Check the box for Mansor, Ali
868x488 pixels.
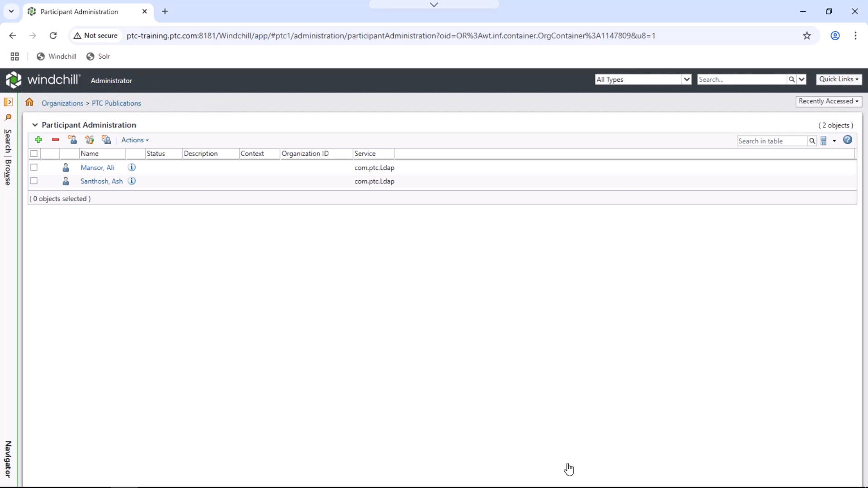[34, 168]
